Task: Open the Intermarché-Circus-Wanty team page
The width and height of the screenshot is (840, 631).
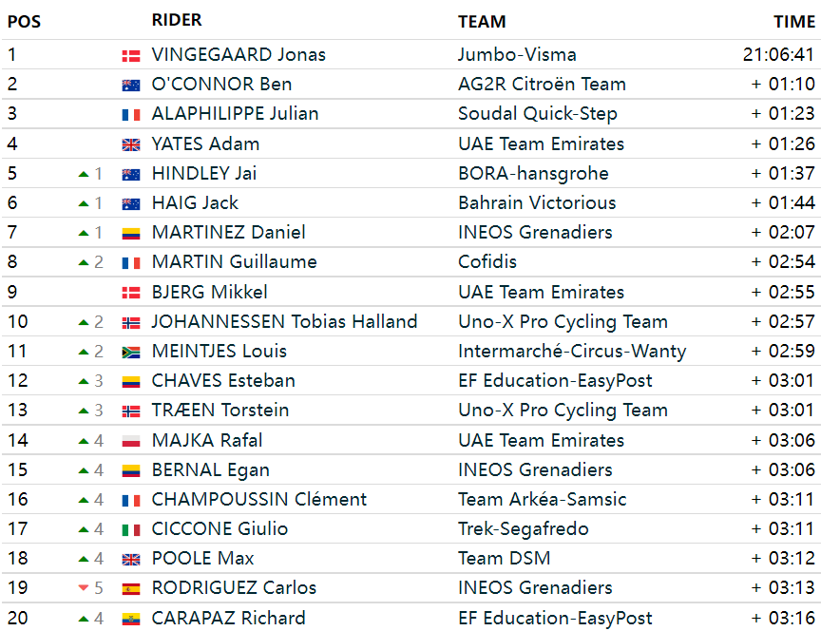Action: (x=572, y=352)
